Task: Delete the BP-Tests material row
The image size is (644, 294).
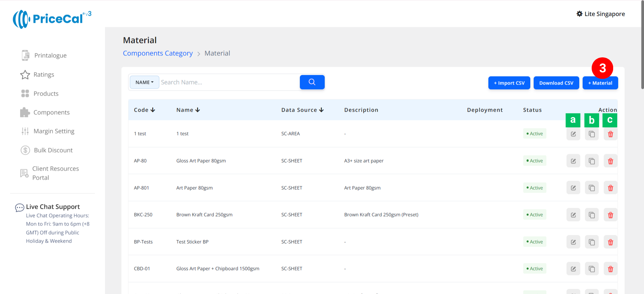Action: pyautogui.click(x=610, y=242)
